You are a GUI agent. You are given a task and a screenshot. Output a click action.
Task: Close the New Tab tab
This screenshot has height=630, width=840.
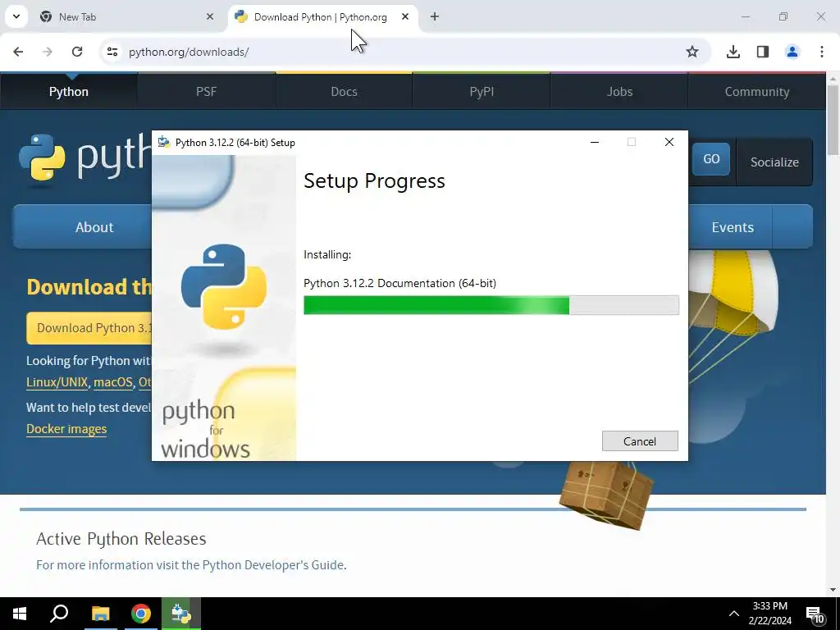(210, 16)
